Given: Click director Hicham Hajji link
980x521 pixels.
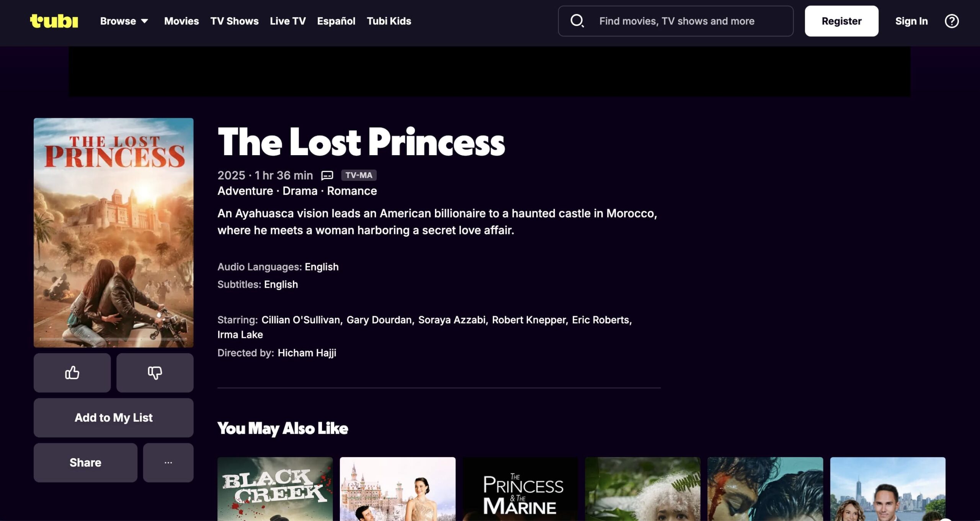Looking at the screenshot, I should (x=307, y=353).
